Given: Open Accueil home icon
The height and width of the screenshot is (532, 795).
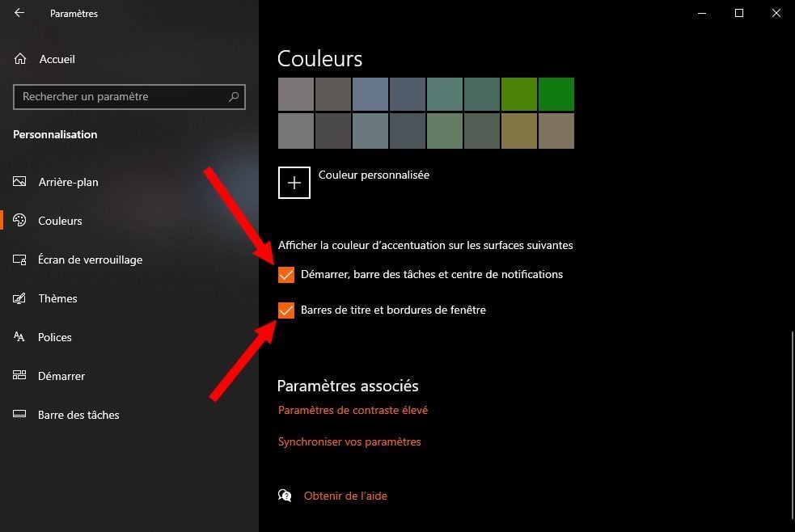Looking at the screenshot, I should tap(20, 59).
